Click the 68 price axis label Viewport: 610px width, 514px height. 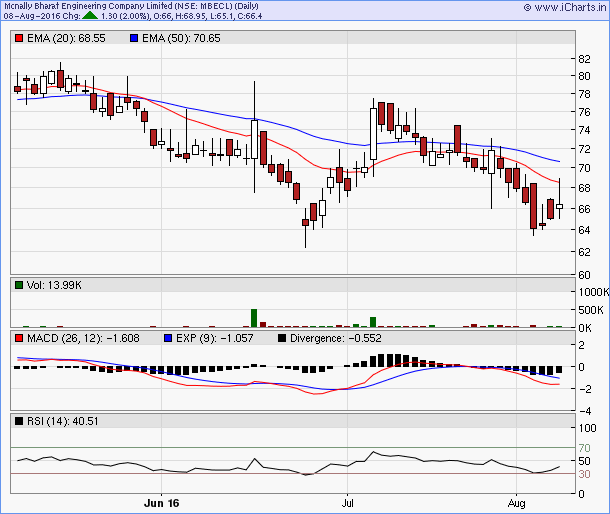click(584, 188)
